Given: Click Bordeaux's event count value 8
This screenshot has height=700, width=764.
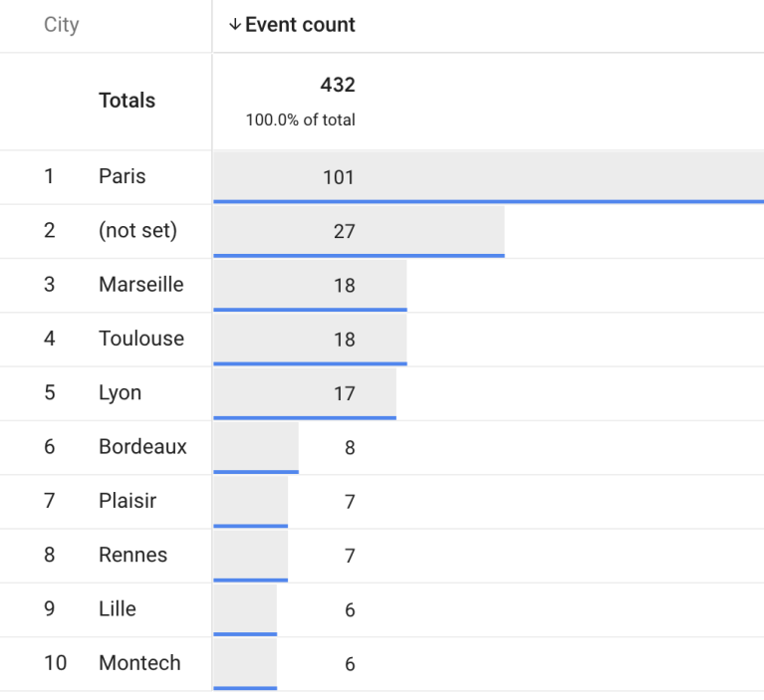Looking at the screenshot, I should click(350, 448).
